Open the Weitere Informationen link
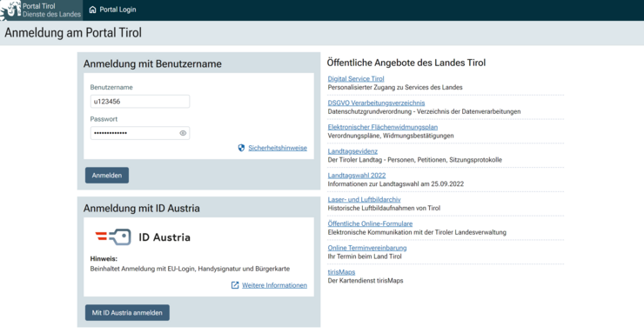This screenshot has height=333, width=644. [x=274, y=285]
